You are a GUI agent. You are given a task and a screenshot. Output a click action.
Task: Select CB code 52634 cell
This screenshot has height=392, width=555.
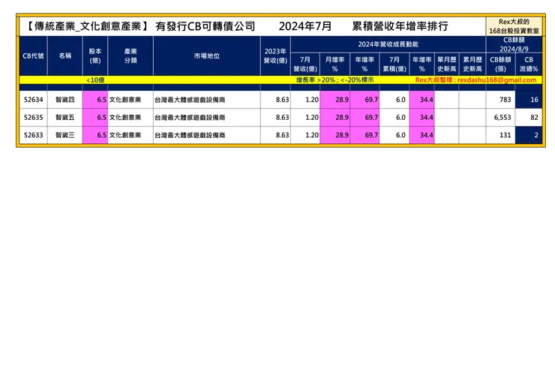click(33, 100)
